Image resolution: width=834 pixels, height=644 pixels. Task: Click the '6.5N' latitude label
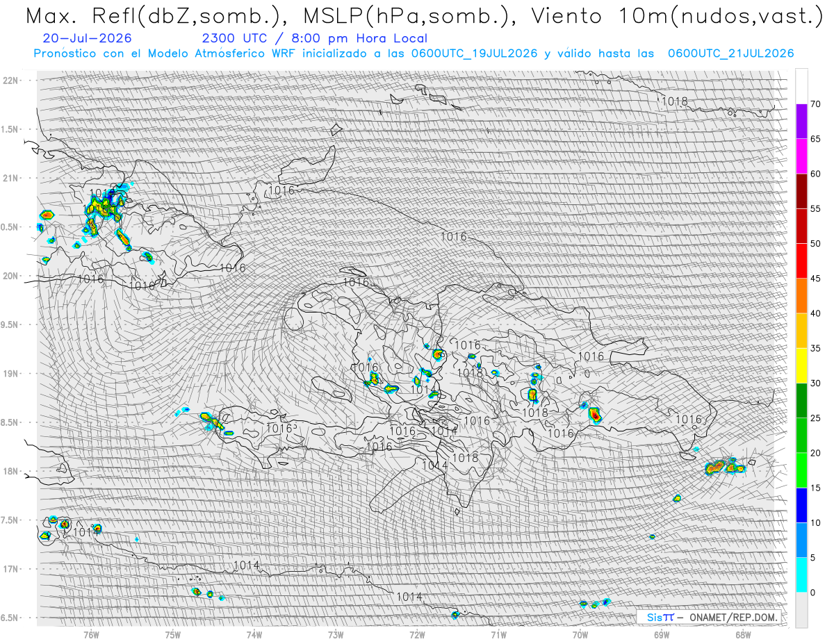point(10,618)
